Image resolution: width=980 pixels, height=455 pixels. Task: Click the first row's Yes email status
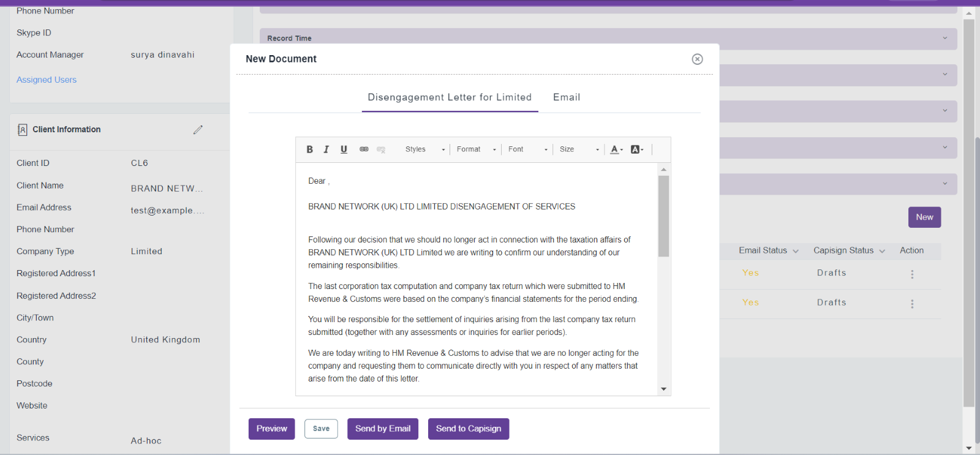pos(750,273)
